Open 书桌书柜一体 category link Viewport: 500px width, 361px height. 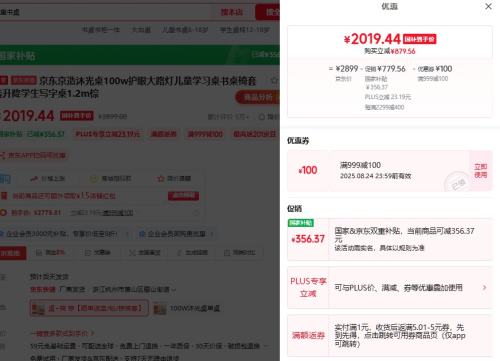pos(101,30)
